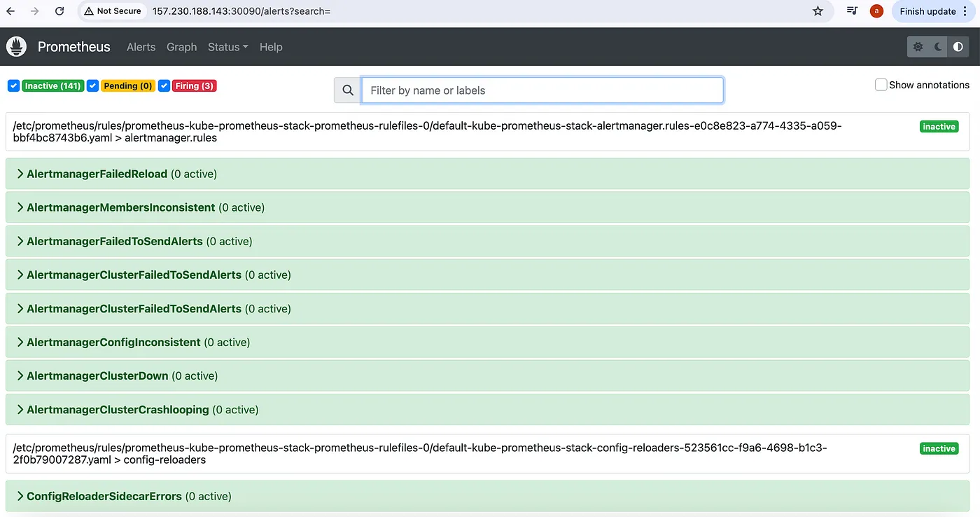Expand the AlertmanagerMembersInconsistent rule
This screenshot has width=980, height=517.
487,207
